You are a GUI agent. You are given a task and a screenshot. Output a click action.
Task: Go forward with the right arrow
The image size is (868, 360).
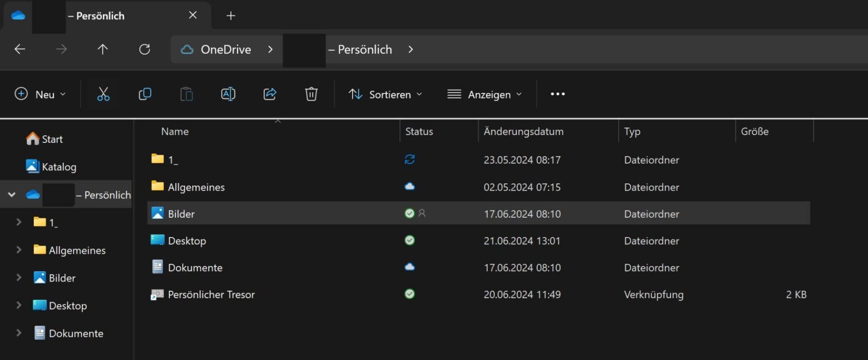pyautogui.click(x=62, y=49)
